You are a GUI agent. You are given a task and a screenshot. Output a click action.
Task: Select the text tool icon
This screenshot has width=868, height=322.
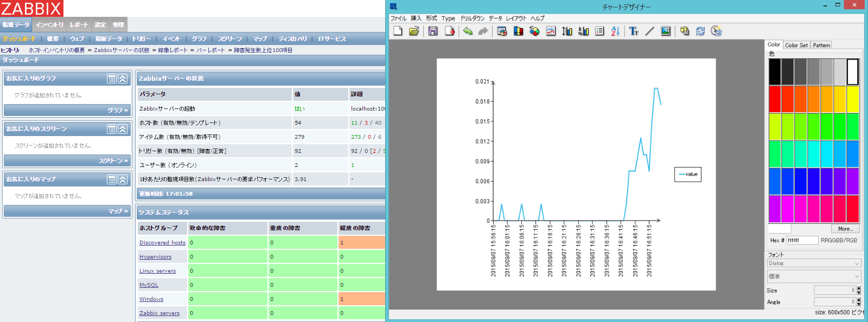pos(634,31)
